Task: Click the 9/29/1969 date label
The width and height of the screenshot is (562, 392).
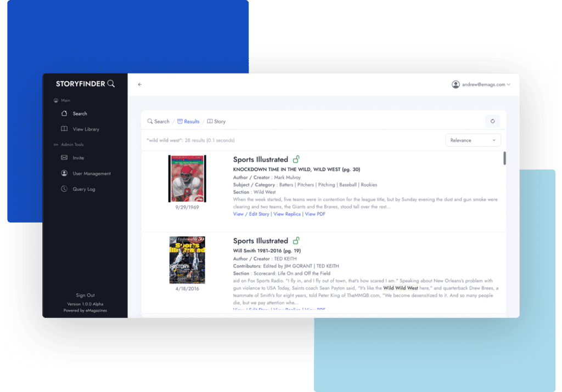Action: coord(187,207)
